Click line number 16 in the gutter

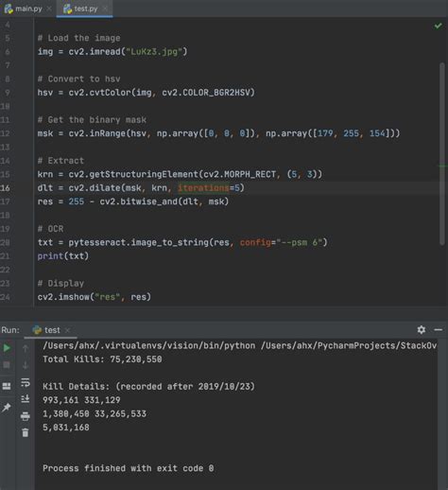click(6, 188)
